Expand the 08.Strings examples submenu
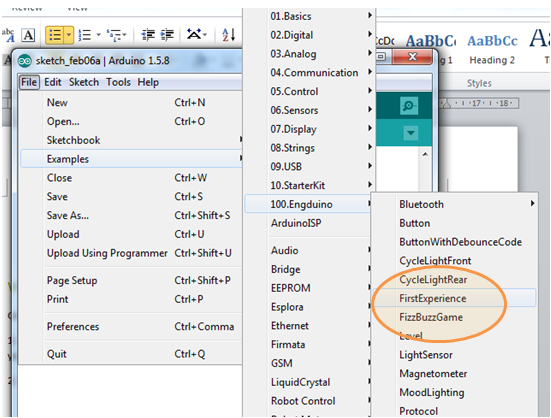Image resolution: width=551 pixels, height=418 pixels. 309,148
